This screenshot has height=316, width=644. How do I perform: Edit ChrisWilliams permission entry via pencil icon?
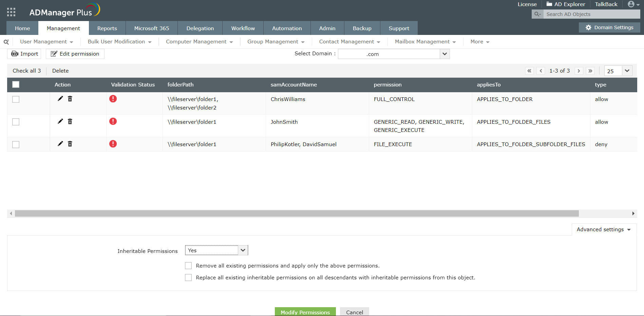point(60,99)
